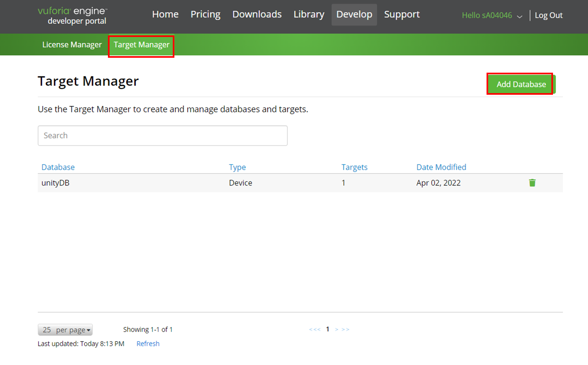Image resolution: width=588 pixels, height=365 pixels.
Task: Expand the Hello sA04046 user dropdown
Action: 492,15
